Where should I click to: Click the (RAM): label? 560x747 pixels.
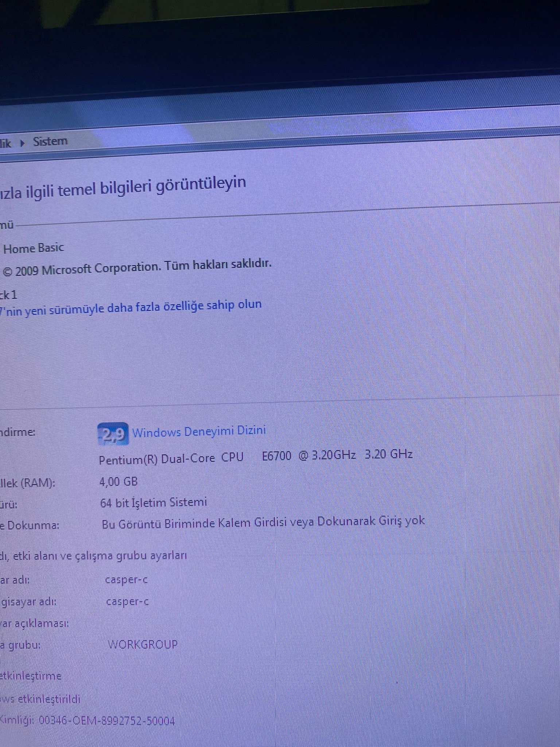(x=28, y=483)
